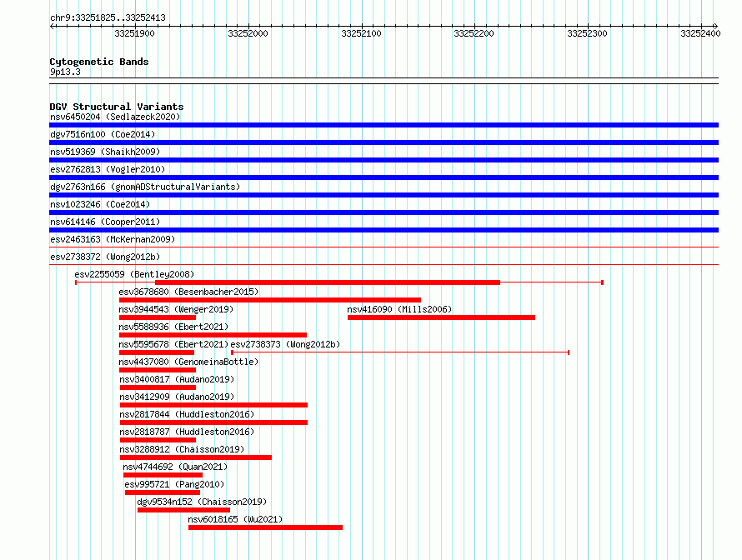Click the red bar under nsv6018165

coord(265,527)
